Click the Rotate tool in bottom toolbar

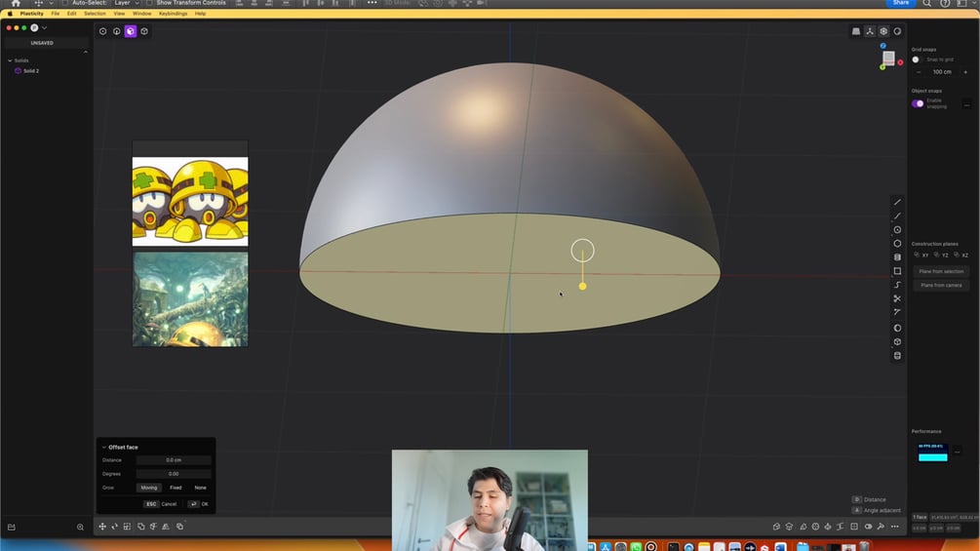click(x=115, y=527)
